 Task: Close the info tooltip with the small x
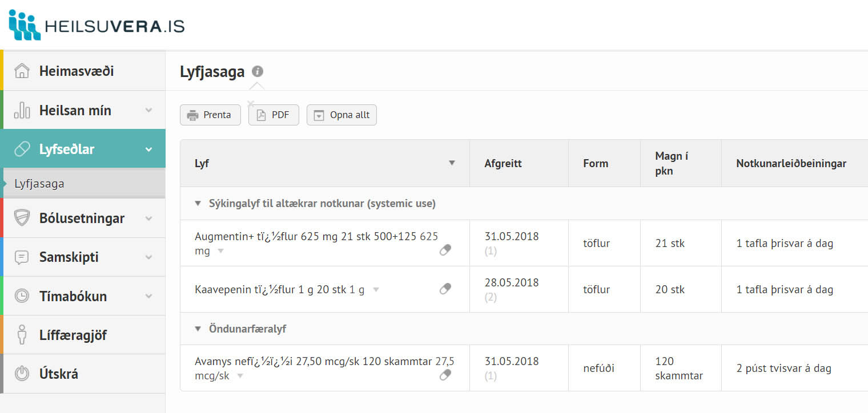[250, 104]
